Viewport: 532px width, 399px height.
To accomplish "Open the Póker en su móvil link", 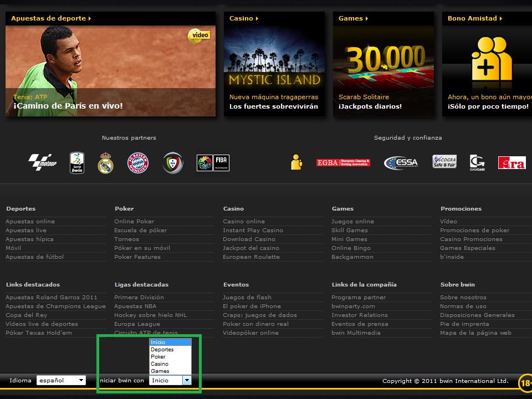I will pos(142,248).
